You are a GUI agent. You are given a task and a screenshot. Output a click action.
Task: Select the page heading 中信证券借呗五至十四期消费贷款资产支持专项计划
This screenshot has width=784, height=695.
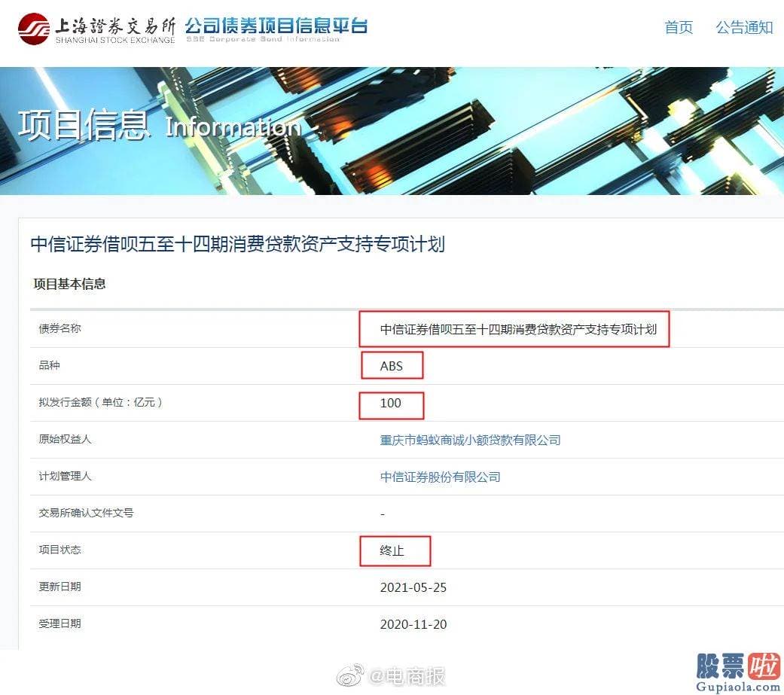tap(237, 244)
